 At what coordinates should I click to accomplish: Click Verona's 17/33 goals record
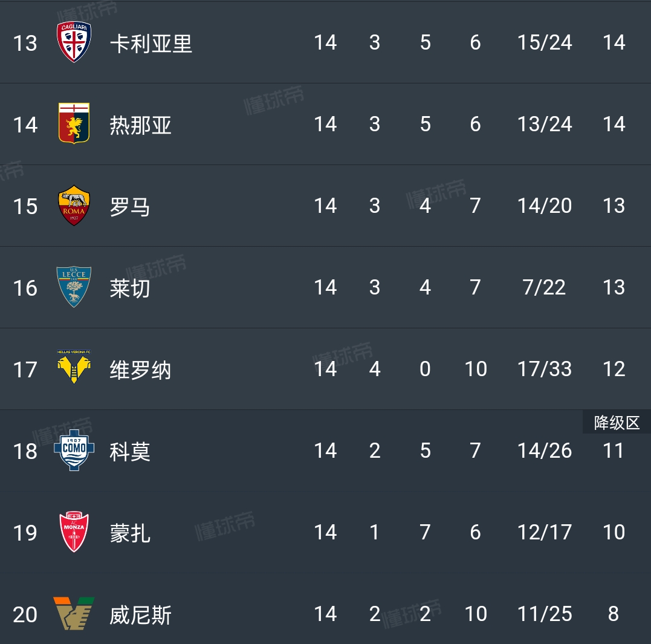point(544,369)
